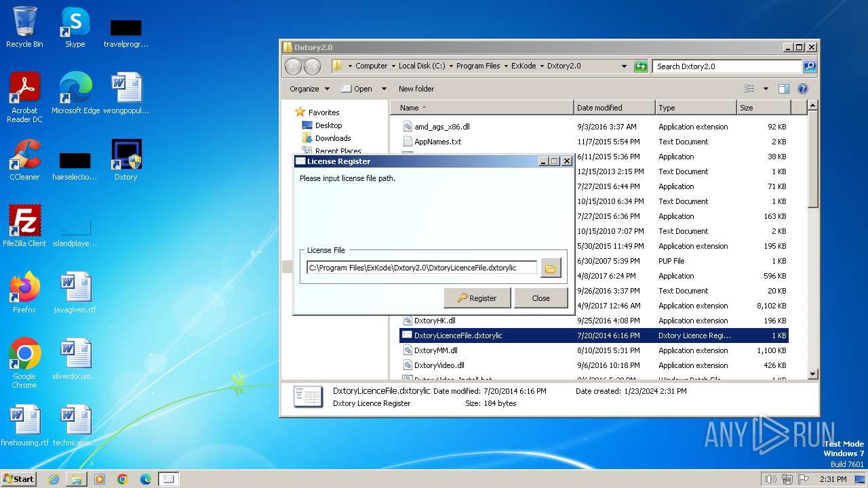Screen dimensions: 868x488
Task: Click the clock showing 2:31 PM
Action: click(833, 479)
